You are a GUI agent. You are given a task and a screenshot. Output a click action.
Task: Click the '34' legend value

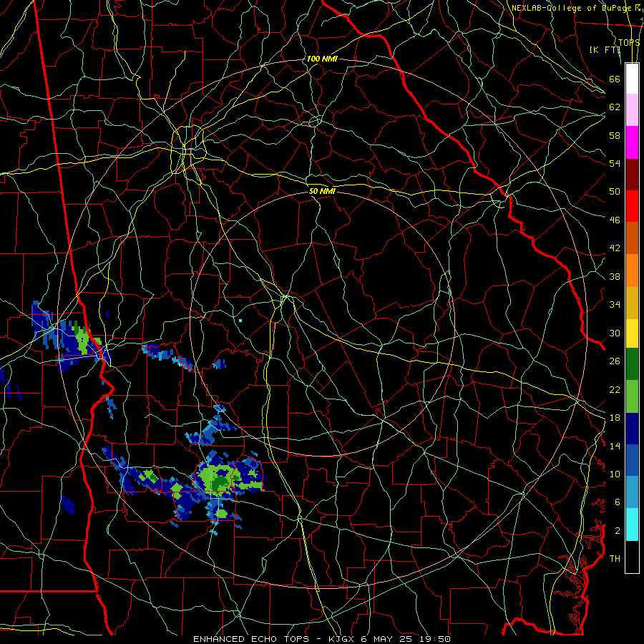615,304
